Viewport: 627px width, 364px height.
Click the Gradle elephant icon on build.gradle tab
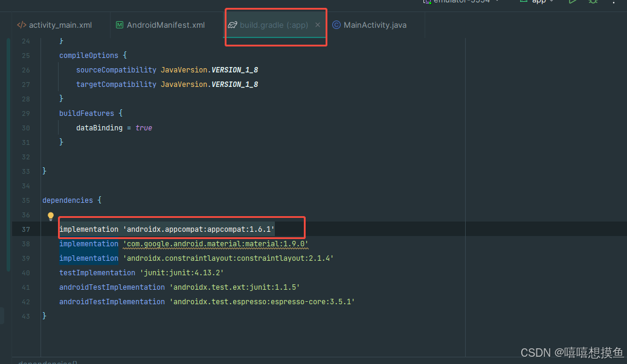[x=233, y=25]
